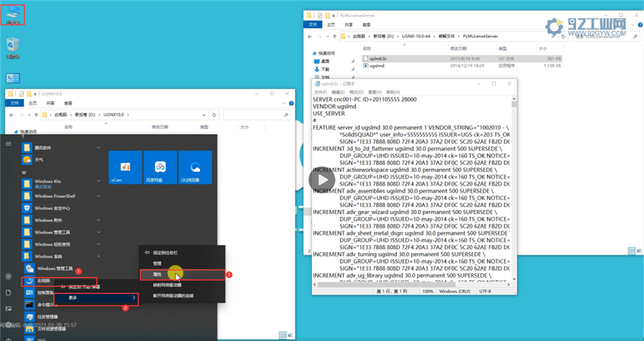Switch to large icons view in UGNX10.0 window
The width and height of the screenshot is (644, 341).
[290, 335]
